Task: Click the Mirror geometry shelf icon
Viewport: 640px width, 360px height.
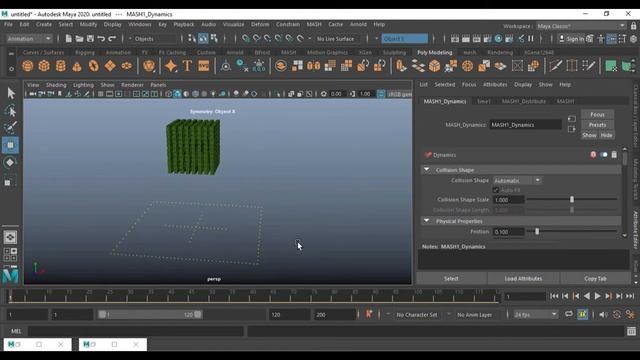Action: [x=313, y=66]
